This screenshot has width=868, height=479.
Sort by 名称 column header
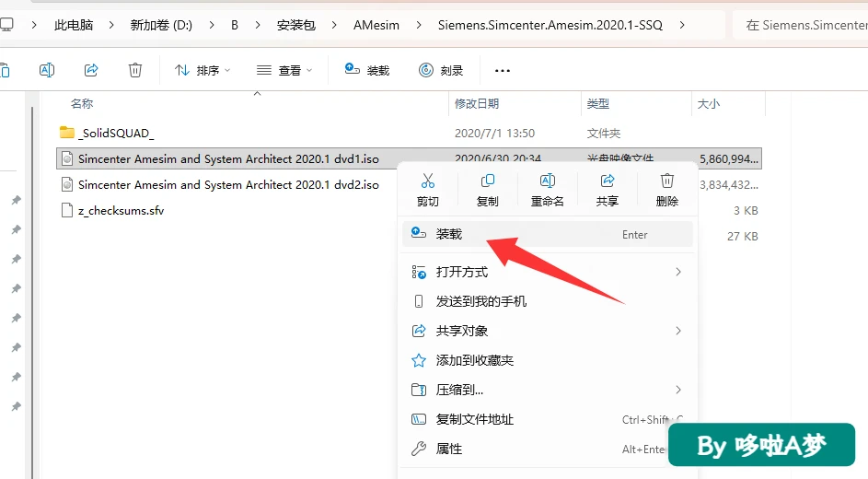coord(82,103)
